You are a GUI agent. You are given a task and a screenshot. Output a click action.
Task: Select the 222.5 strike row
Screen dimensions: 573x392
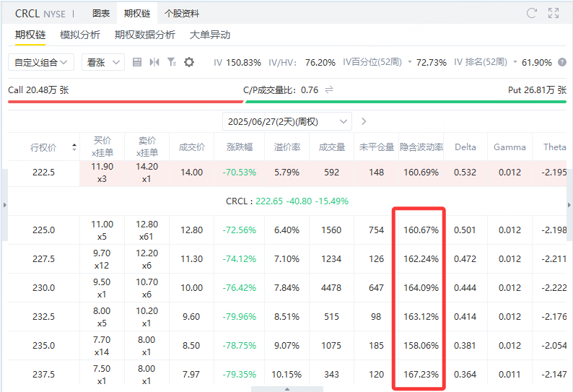287,173
